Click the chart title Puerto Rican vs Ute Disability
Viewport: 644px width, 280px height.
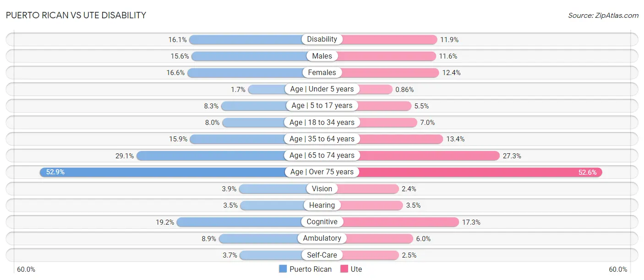coord(76,15)
